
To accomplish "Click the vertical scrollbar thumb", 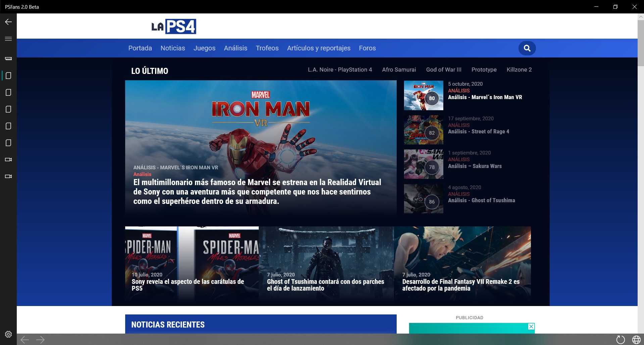I will click(641, 43).
